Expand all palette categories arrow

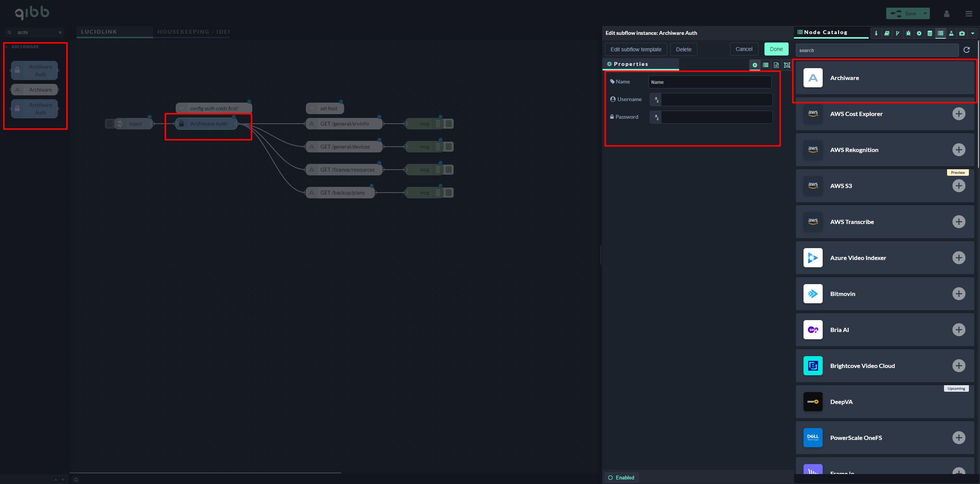tap(63, 479)
